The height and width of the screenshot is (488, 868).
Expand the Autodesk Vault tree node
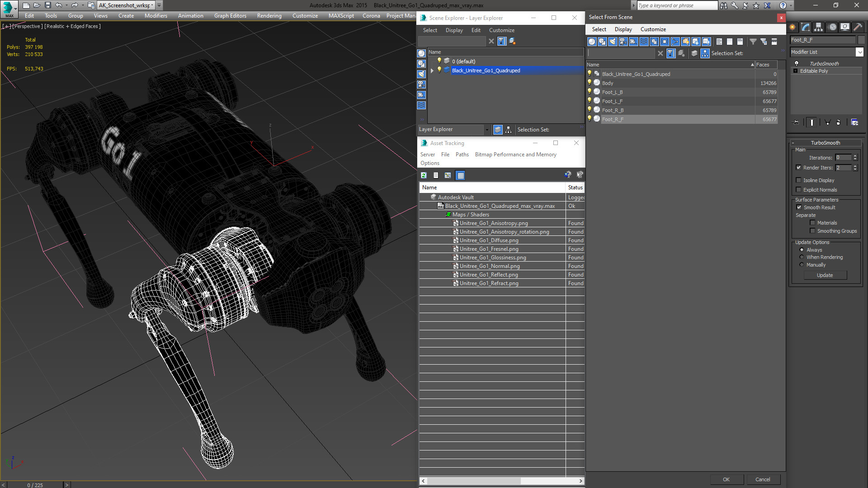pyautogui.click(x=426, y=197)
